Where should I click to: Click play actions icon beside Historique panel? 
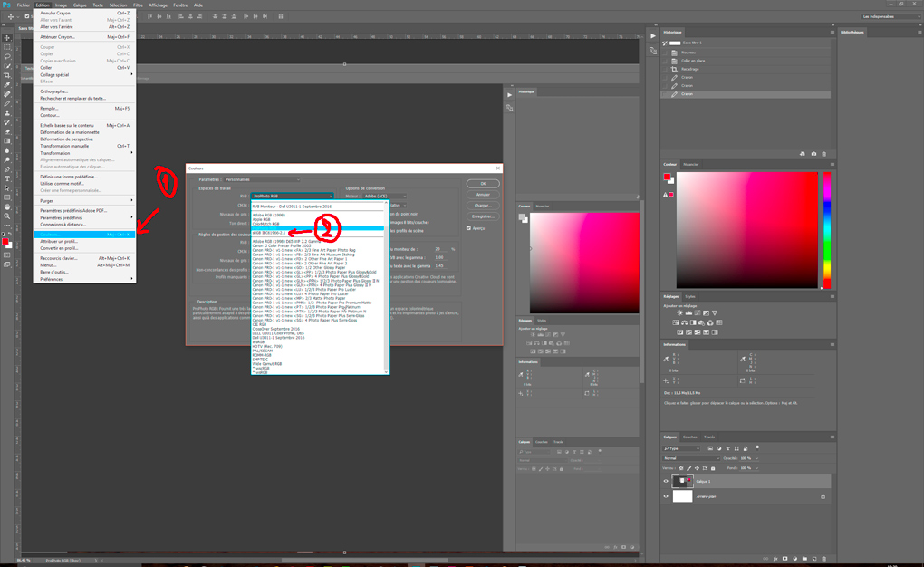[653, 36]
